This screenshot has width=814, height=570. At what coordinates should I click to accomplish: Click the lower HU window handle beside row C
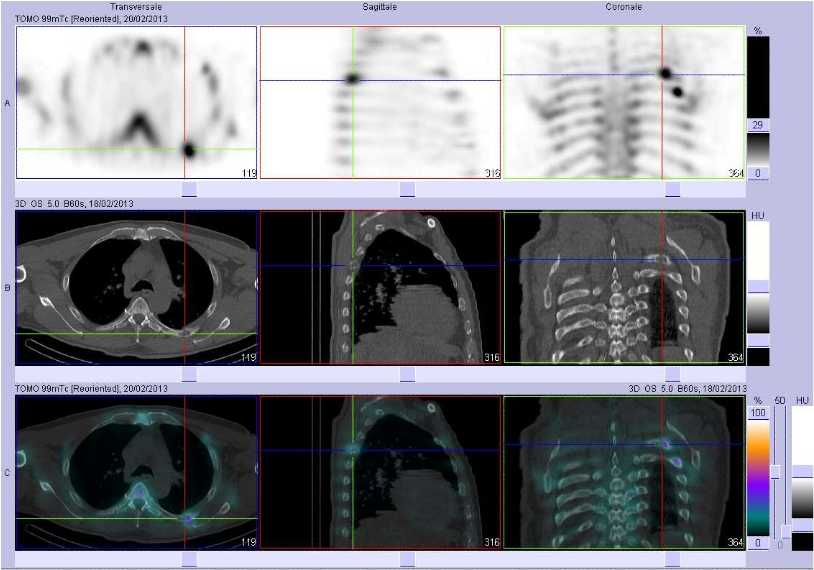(803, 525)
